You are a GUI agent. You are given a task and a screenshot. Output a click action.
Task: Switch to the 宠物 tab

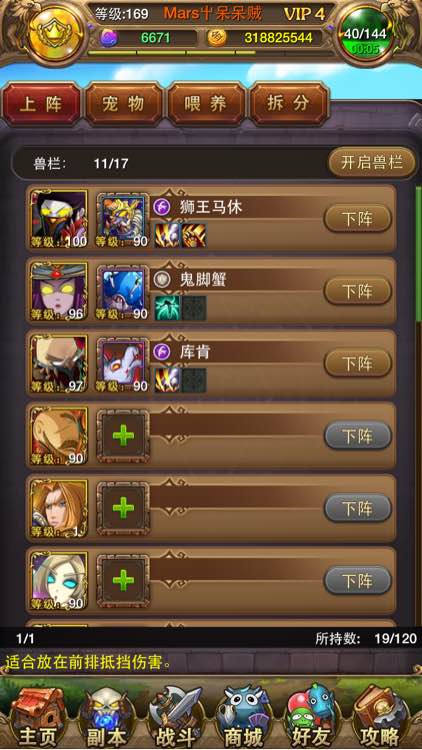click(x=123, y=103)
